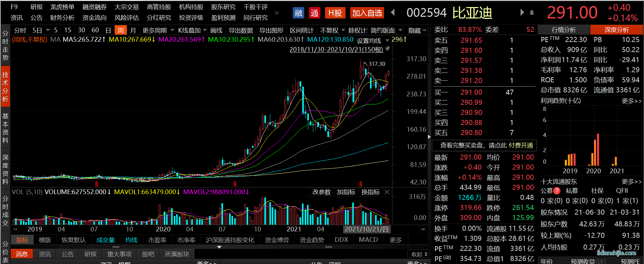Close the VOL indicator panel
Viewport: 644px width, 264px height.
(387, 192)
